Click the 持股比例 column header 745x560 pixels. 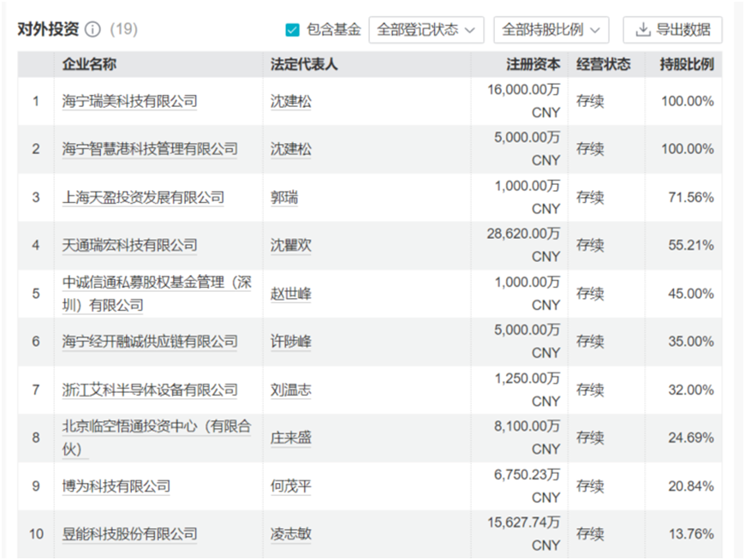point(687,64)
